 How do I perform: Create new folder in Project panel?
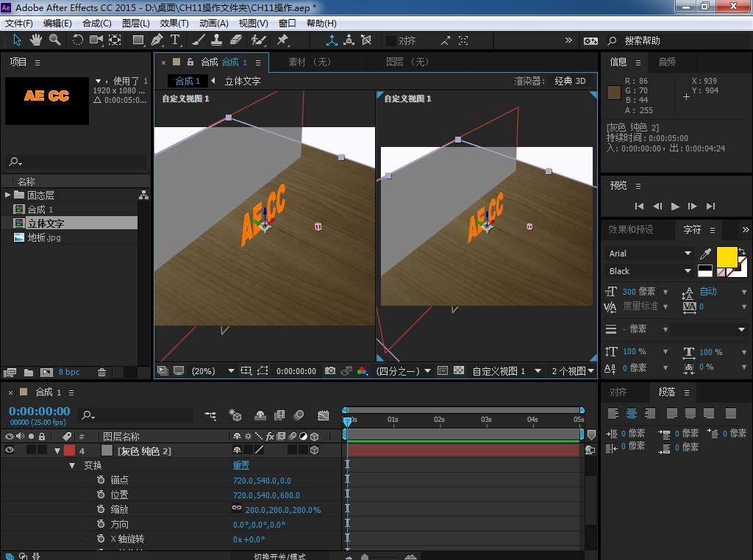(x=29, y=372)
